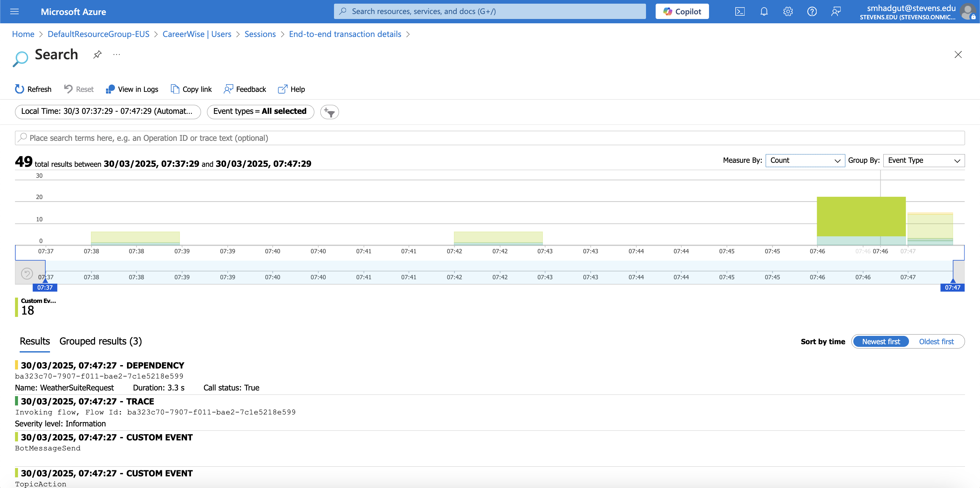Navigate to Sessions breadcrumb link
The height and width of the screenshot is (488, 980).
(260, 34)
